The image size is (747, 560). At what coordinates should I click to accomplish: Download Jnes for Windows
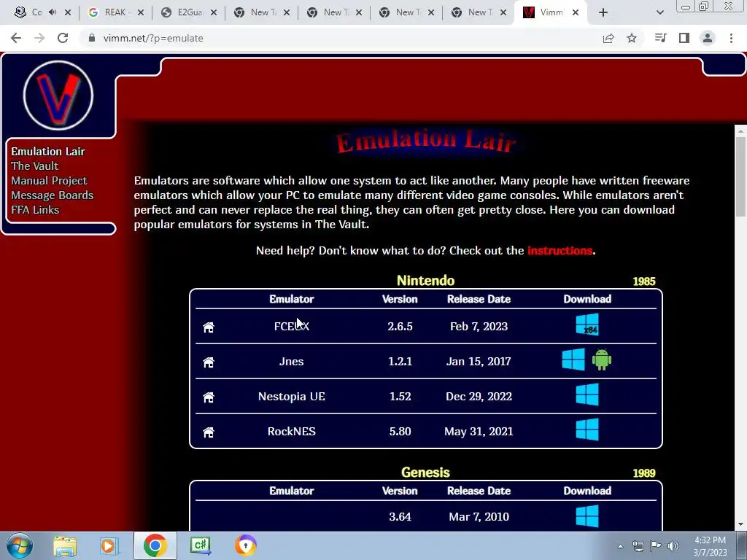click(x=573, y=359)
